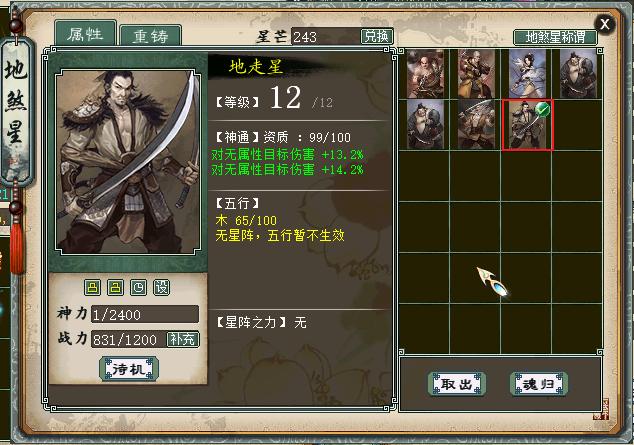Pick the first card in the second row

tap(425, 125)
